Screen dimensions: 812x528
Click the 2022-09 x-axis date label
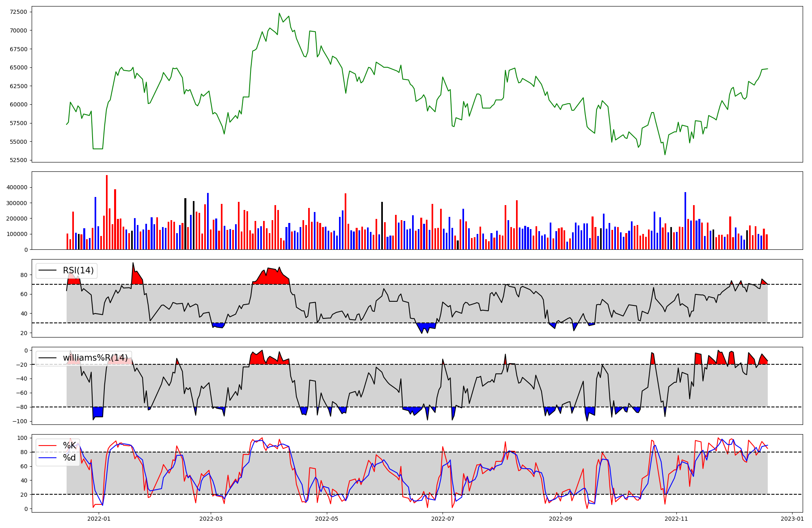(x=560, y=519)
